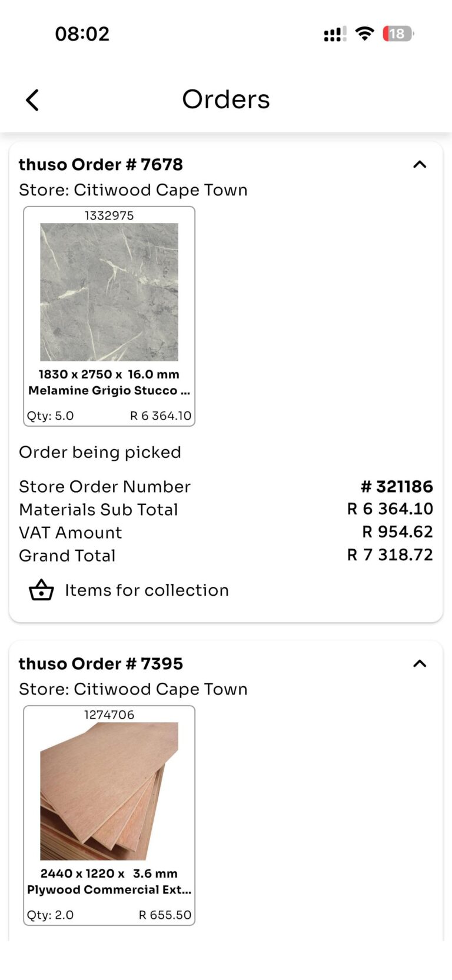Screen dimensions: 452x980
Task: Tap product code 1274706
Action: (x=109, y=715)
